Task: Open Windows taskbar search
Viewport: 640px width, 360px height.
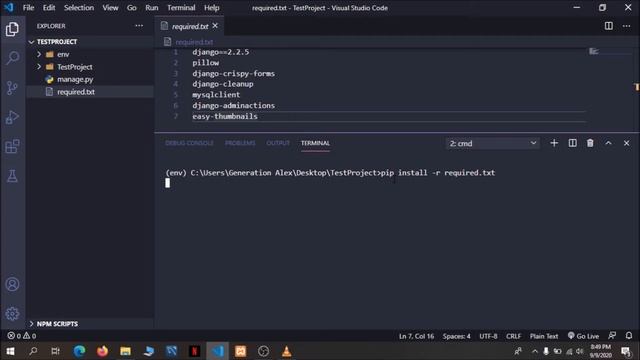Action: pyautogui.click(x=33, y=351)
